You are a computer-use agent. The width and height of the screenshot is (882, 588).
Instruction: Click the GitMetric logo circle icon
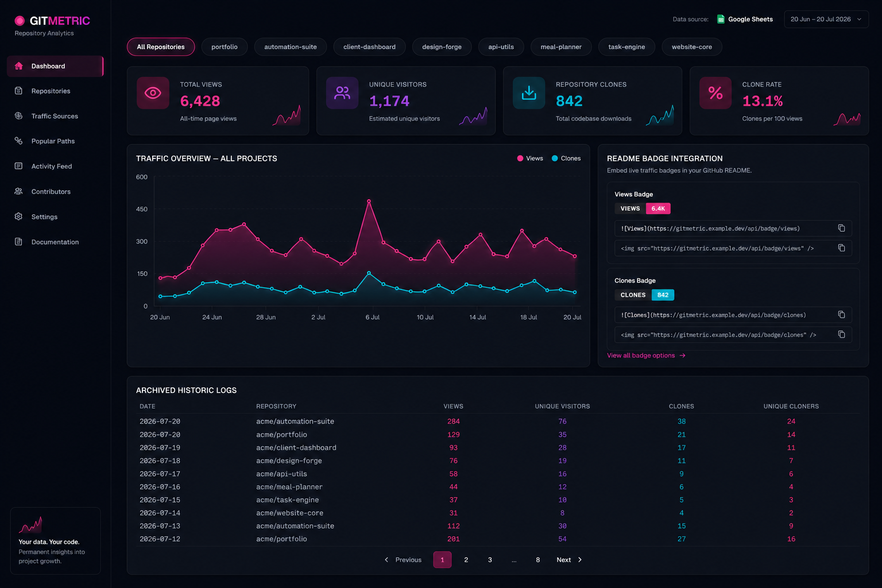click(20, 21)
